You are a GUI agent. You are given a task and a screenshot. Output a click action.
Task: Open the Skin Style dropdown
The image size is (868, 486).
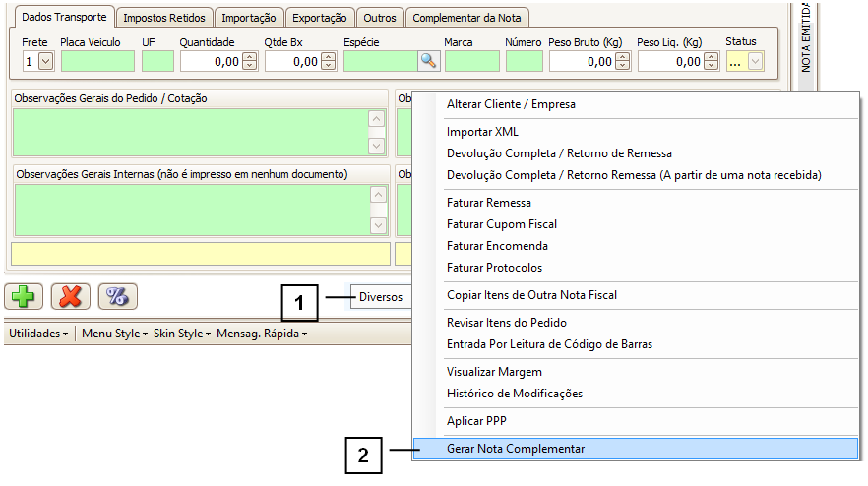(x=183, y=334)
